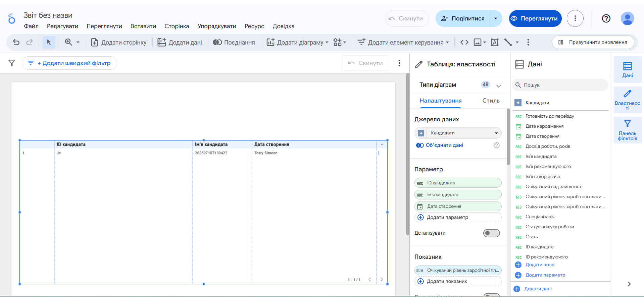
Task: Open the Властивості side panel tab
Action: pyautogui.click(x=628, y=100)
